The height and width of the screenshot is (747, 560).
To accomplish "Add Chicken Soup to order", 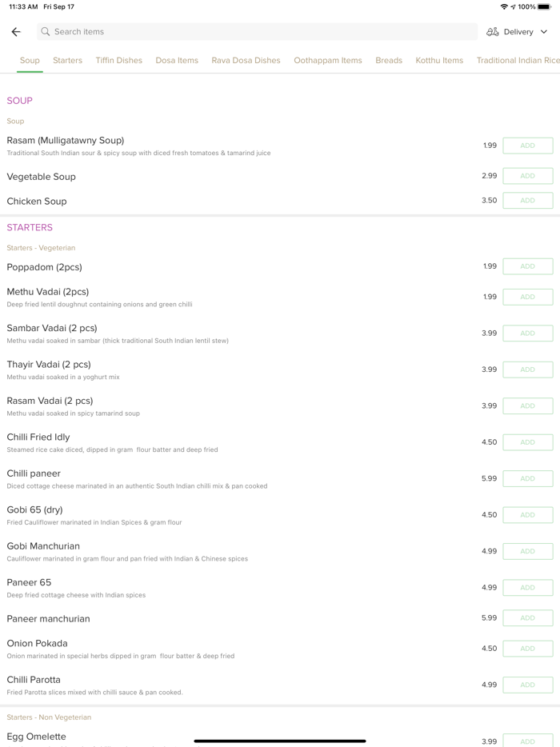I will 527,201.
